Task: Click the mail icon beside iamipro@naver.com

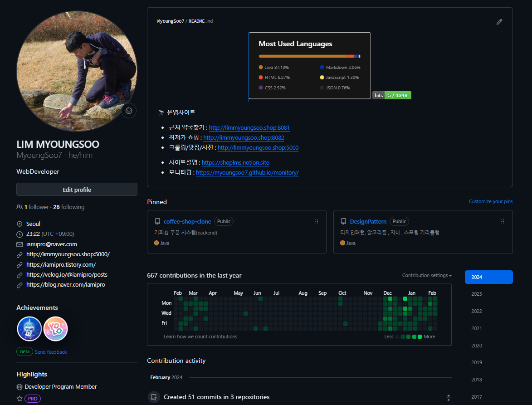Action: [20, 244]
